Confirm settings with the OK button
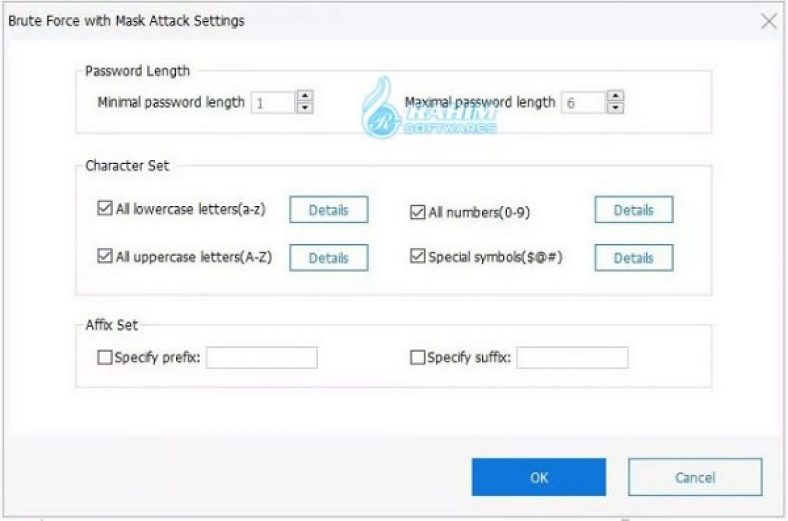Viewport: 788px width, 521px height. 539,477
